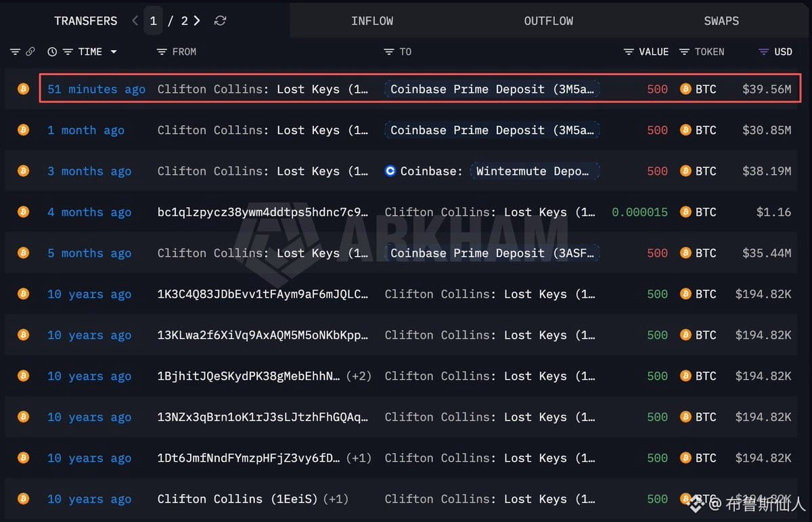Open the filter icon beside the link column
Viewport: 812px width, 522px height.
pos(16,51)
